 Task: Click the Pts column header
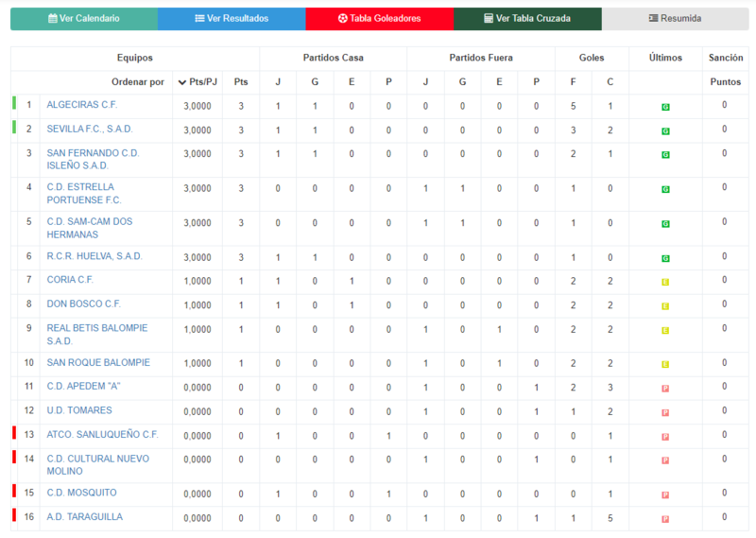[241, 82]
